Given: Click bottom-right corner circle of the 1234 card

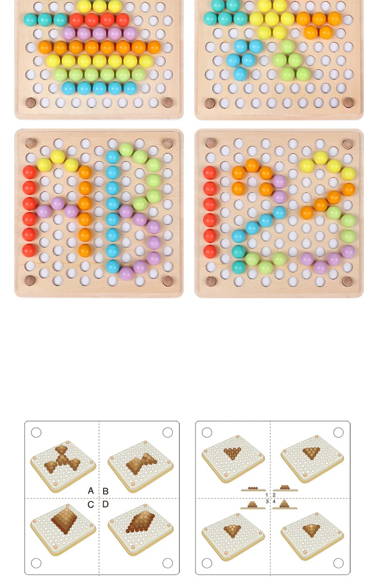Looking at the screenshot, I should click(339, 563).
